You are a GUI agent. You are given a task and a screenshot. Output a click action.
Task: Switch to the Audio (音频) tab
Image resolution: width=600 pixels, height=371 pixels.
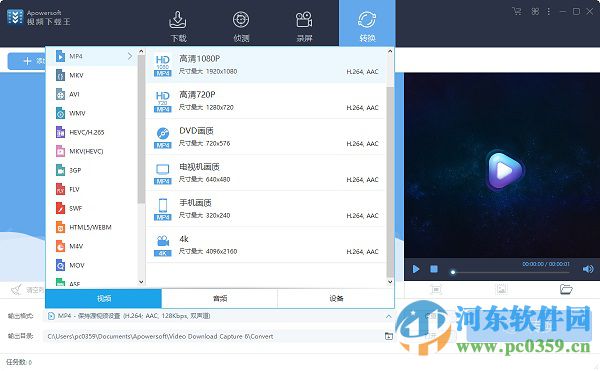click(220, 298)
